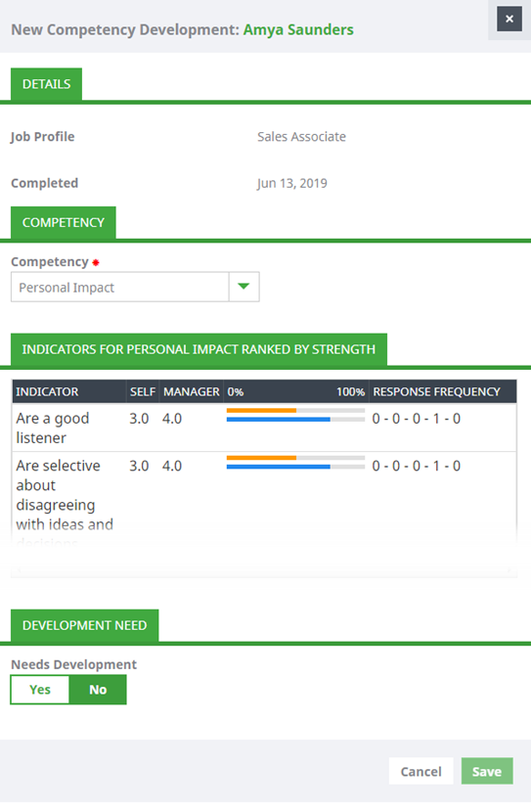Click blue manager bar for selective disagreeing row
The width and height of the screenshot is (531, 812).
pyautogui.click(x=279, y=467)
